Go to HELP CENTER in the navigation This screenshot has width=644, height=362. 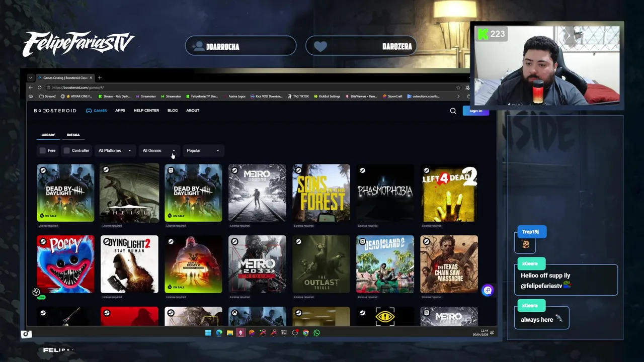(x=146, y=111)
